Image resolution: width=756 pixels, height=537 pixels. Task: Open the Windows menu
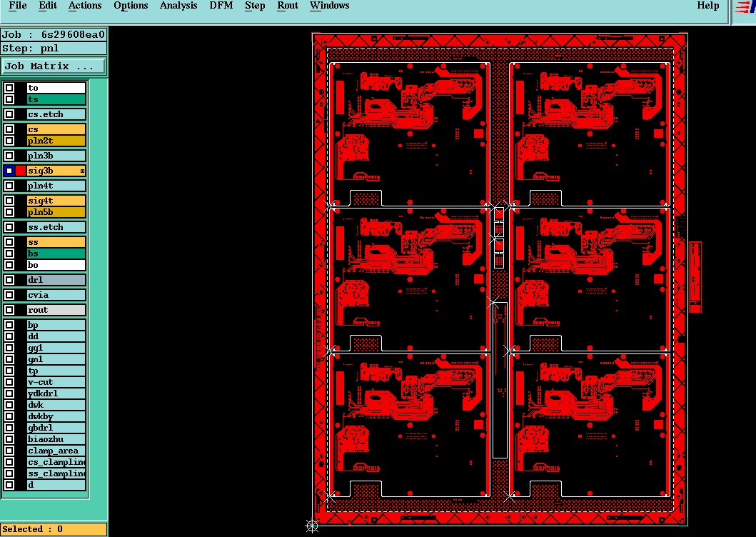pos(329,6)
